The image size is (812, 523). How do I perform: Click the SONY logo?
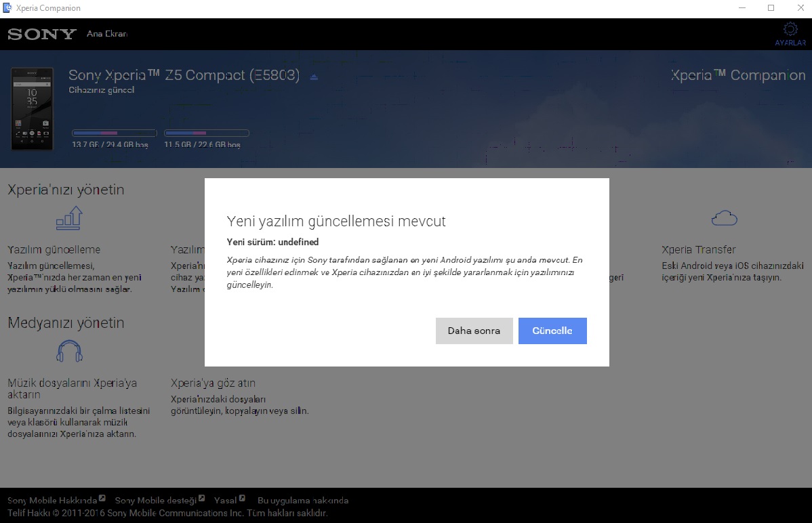(42, 34)
